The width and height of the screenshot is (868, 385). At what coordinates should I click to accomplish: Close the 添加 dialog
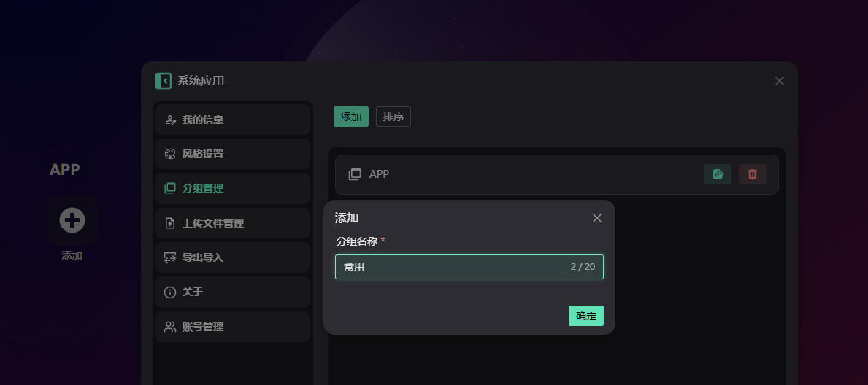[x=596, y=218]
